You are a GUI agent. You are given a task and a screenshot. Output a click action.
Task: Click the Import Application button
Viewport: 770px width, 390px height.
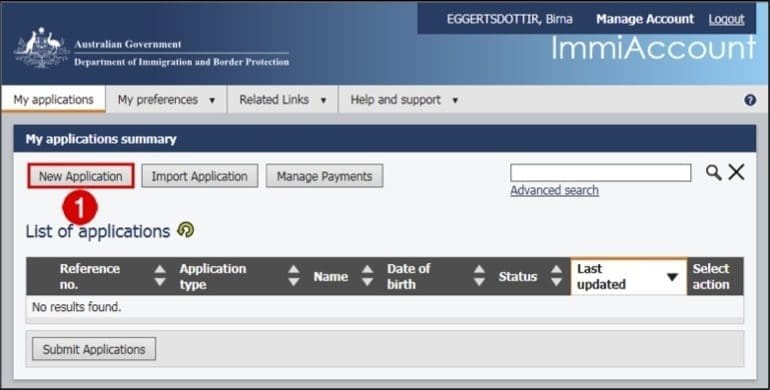pos(199,176)
